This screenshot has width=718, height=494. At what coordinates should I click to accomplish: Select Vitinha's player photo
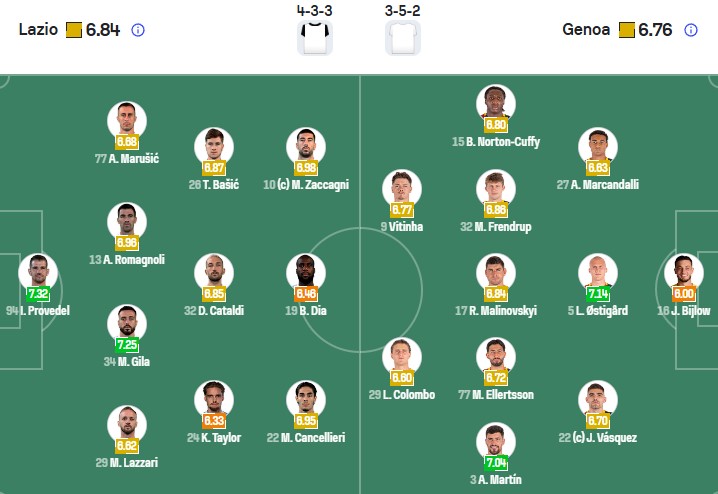click(402, 189)
